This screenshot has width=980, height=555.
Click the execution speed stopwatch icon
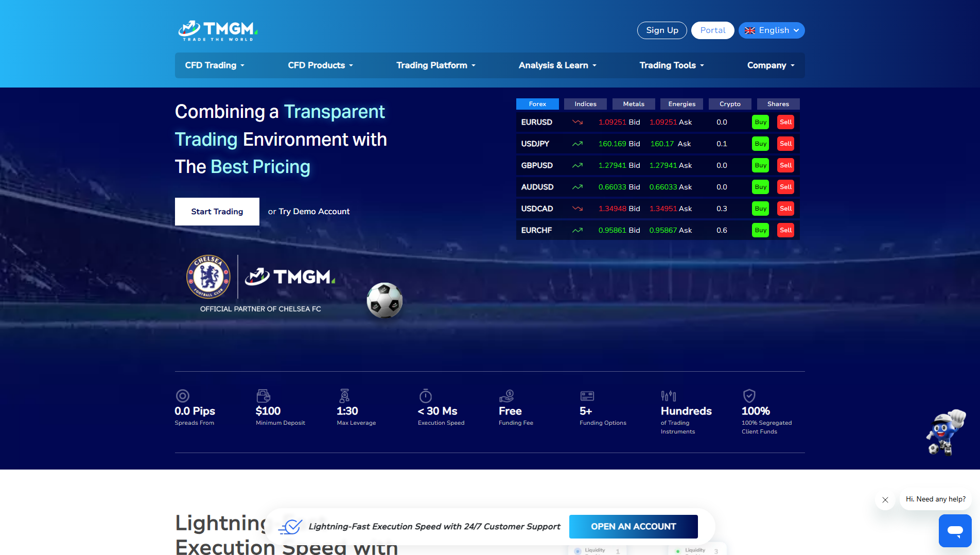tap(425, 395)
